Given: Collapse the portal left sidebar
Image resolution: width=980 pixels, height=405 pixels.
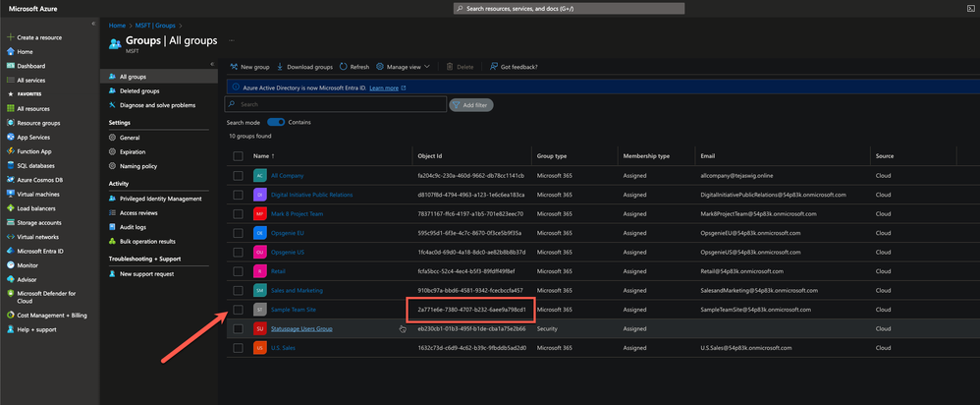Looking at the screenshot, I should point(93,24).
